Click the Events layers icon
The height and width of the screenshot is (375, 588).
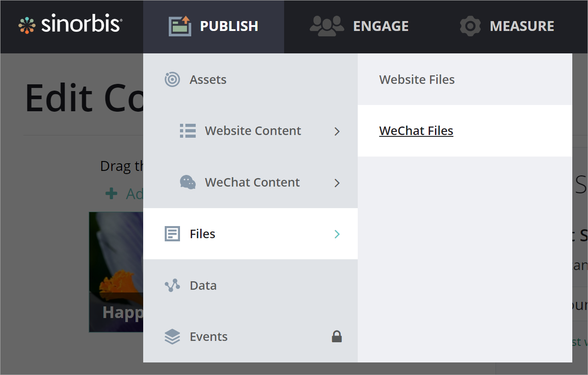point(172,336)
